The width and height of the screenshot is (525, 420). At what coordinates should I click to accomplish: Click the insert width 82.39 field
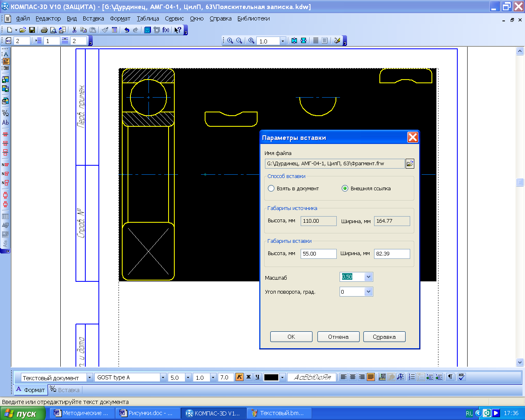click(x=392, y=254)
